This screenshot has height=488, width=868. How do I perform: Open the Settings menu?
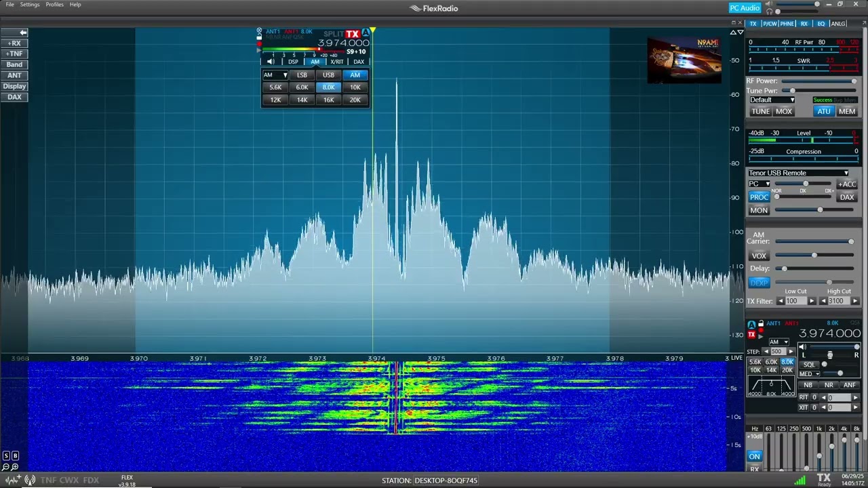[30, 5]
